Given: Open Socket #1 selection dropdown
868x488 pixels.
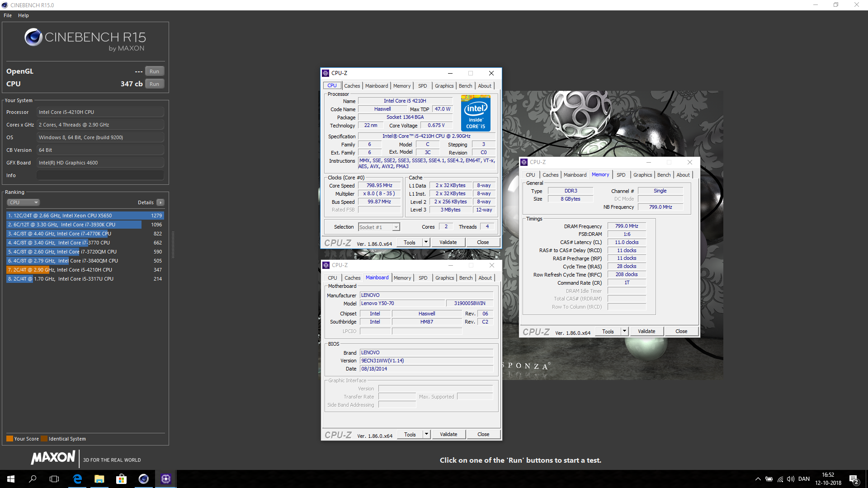Looking at the screenshot, I should click(x=379, y=227).
